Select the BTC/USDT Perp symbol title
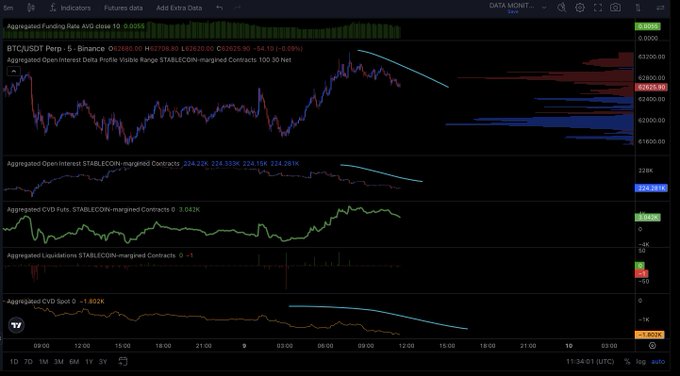 [56, 49]
